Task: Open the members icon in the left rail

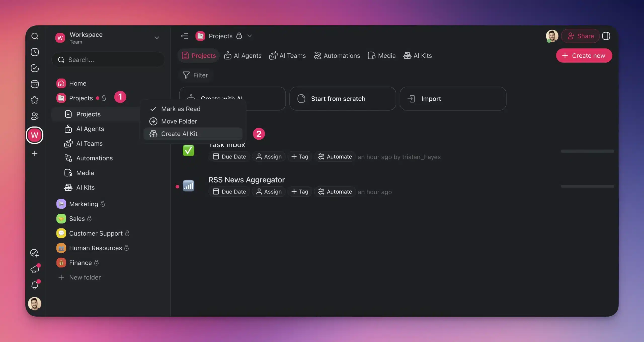Action: (x=35, y=116)
